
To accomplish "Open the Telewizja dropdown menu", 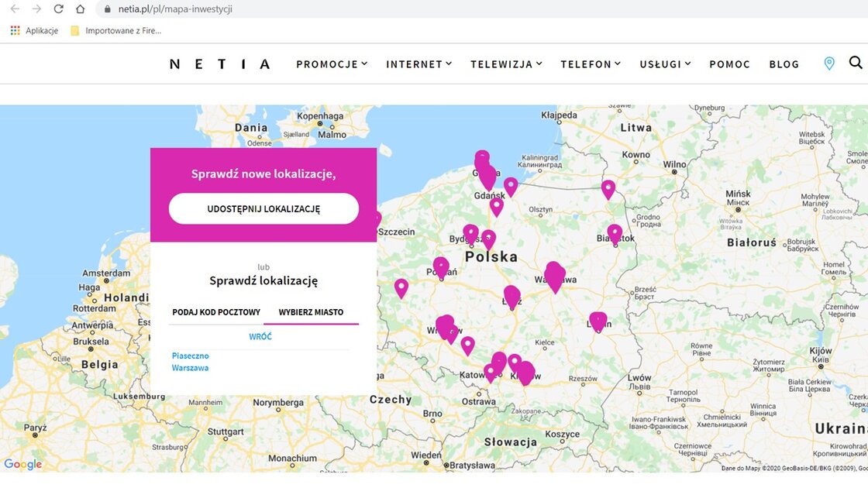I will [506, 64].
